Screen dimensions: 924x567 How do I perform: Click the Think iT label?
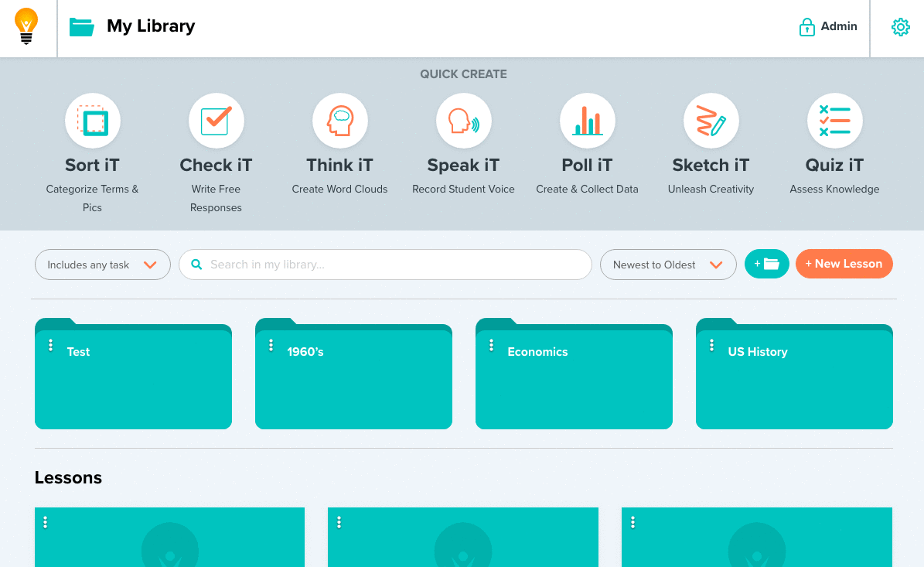340,165
